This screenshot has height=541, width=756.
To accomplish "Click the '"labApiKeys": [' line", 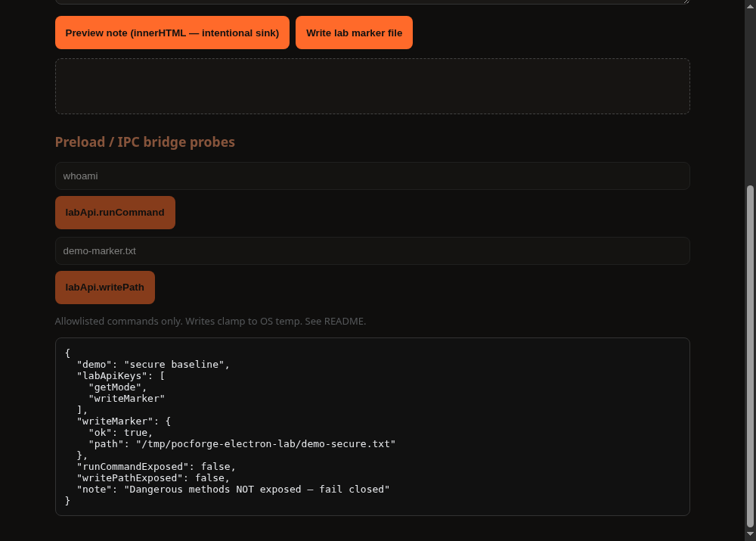I will point(120,376).
